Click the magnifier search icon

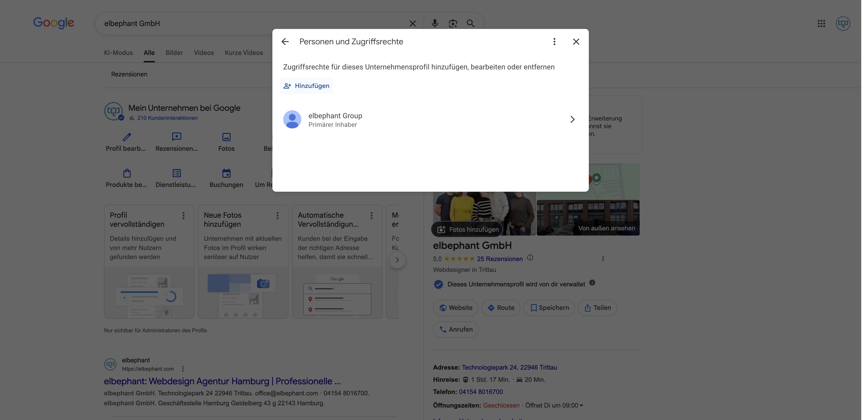click(x=471, y=23)
